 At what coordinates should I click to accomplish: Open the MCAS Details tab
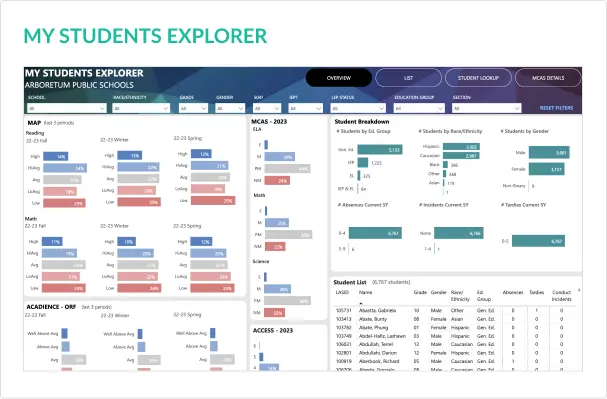pyautogui.click(x=548, y=78)
